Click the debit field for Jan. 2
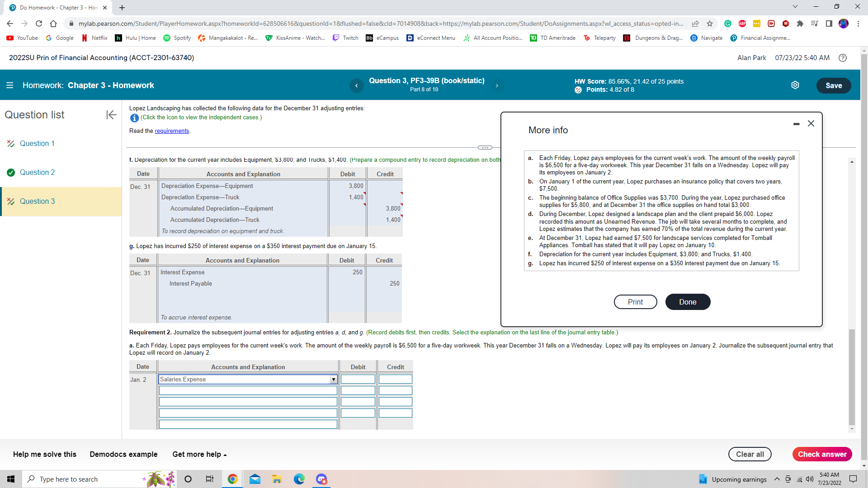 pyautogui.click(x=358, y=380)
